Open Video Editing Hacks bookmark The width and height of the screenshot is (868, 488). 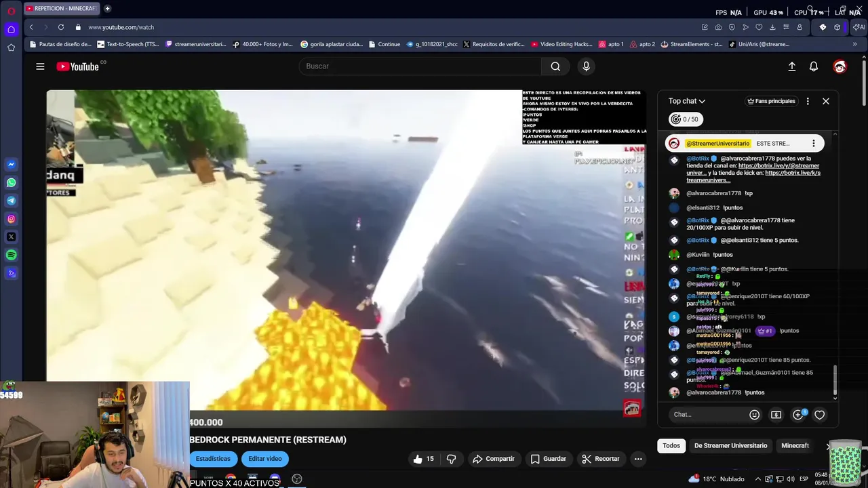click(x=561, y=44)
